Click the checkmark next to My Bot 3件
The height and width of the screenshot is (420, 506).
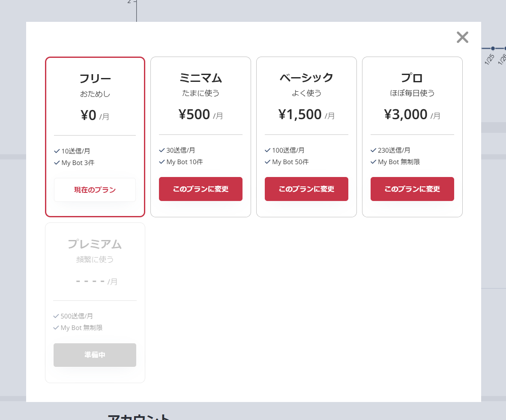click(x=56, y=163)
